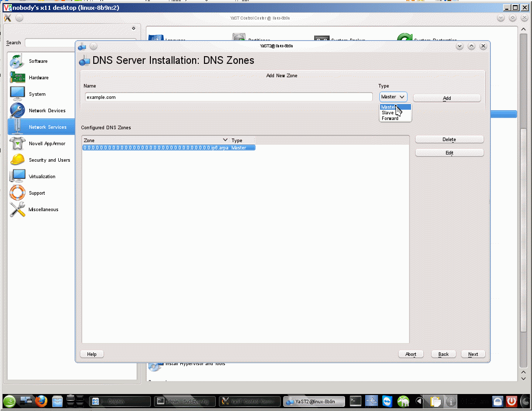The image size is (532, 411).
Task: Open the network computer icon in panel
Action: tap(26, 402)
